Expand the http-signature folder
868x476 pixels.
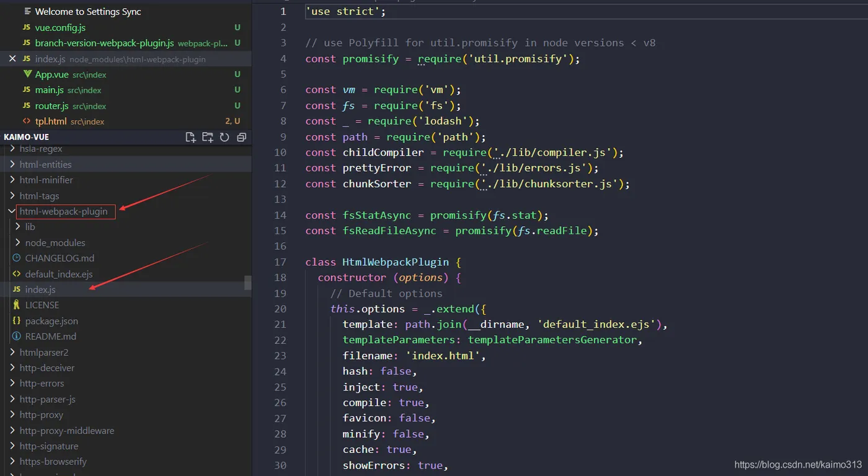pos(12,446)
